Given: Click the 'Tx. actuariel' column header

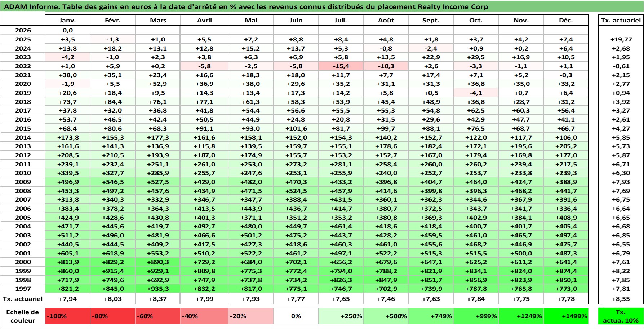Looking at the screenshot, I should coord(621,20).
